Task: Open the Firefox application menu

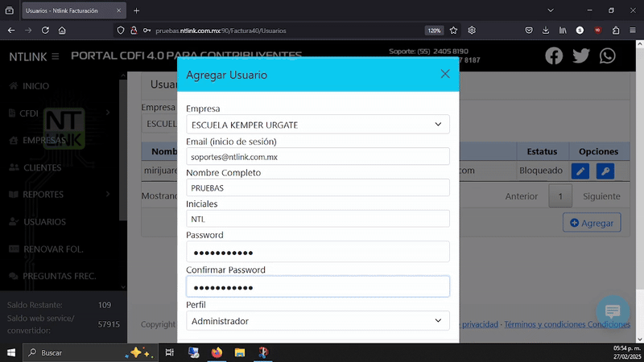Action: click(x=633, y=31)
